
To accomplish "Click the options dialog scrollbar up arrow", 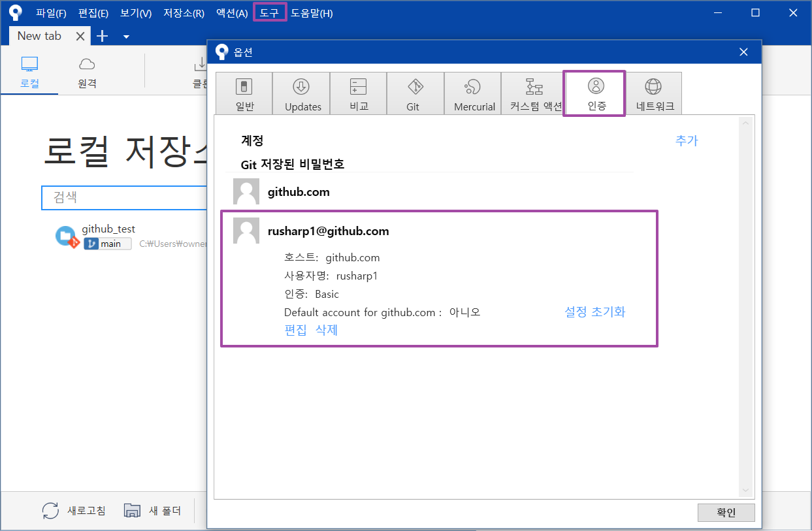I will (746, 123).
